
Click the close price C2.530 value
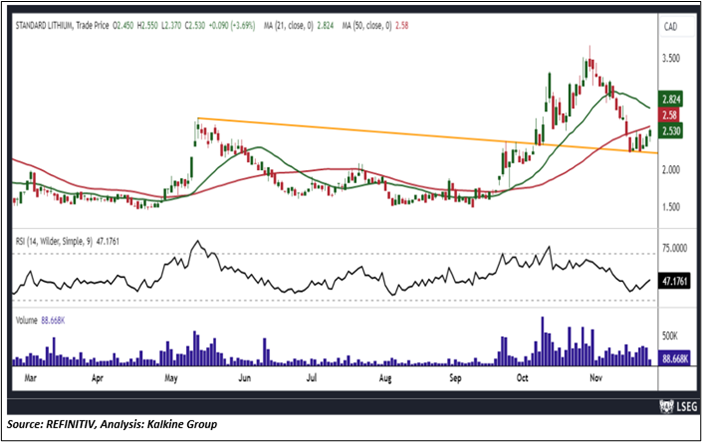pos(194,26)
